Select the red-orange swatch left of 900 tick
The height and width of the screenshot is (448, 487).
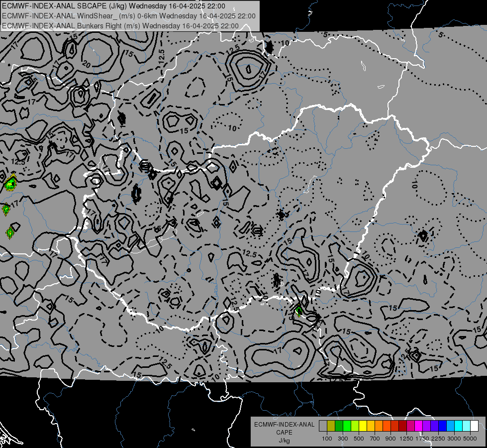pos(387,426)
